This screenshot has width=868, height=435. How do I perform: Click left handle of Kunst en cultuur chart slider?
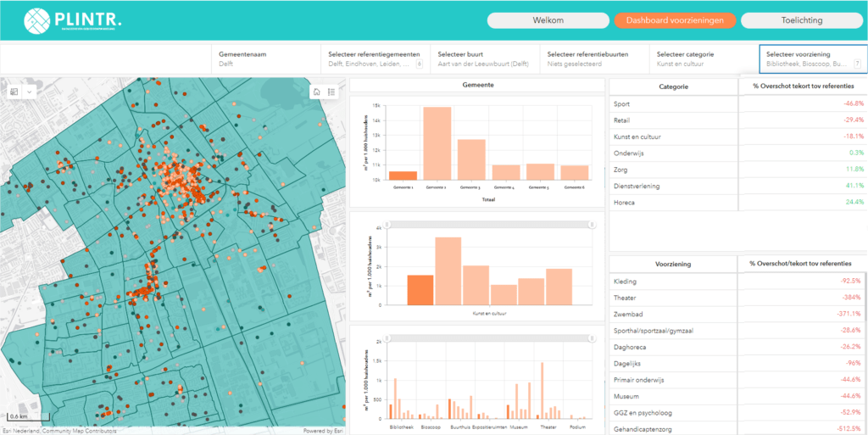(387, 225)
